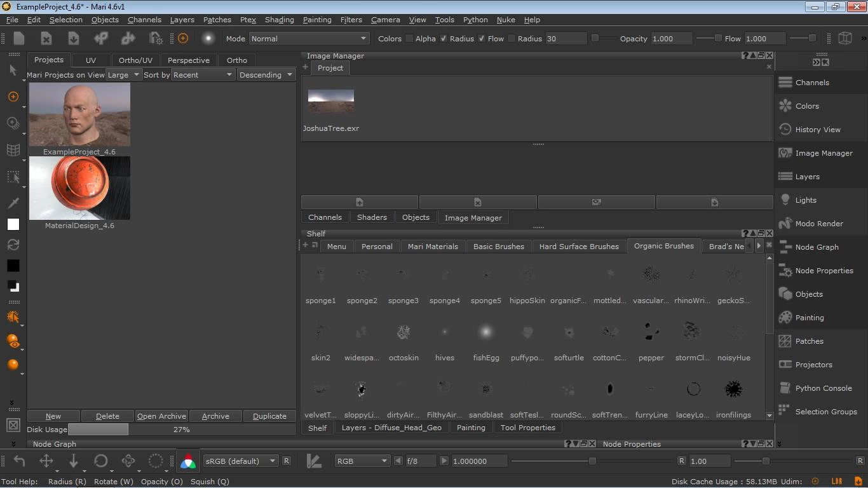Click the R reset button beside sRGB dropdown

(287, 461)
